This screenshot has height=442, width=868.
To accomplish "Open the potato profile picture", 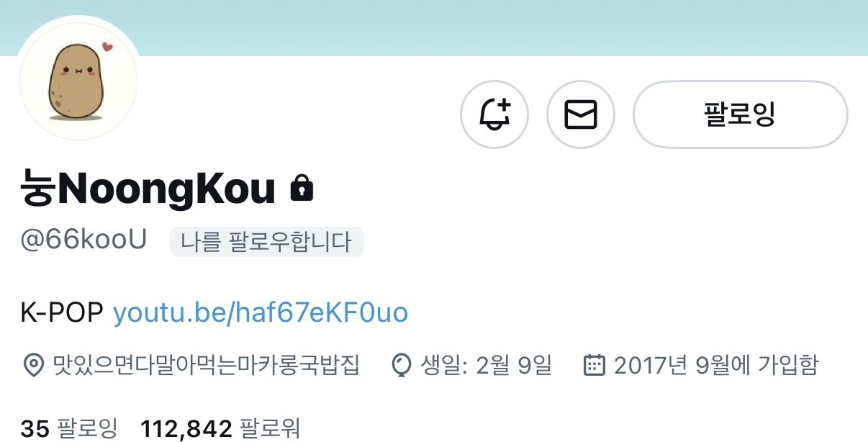I will 78,81.
